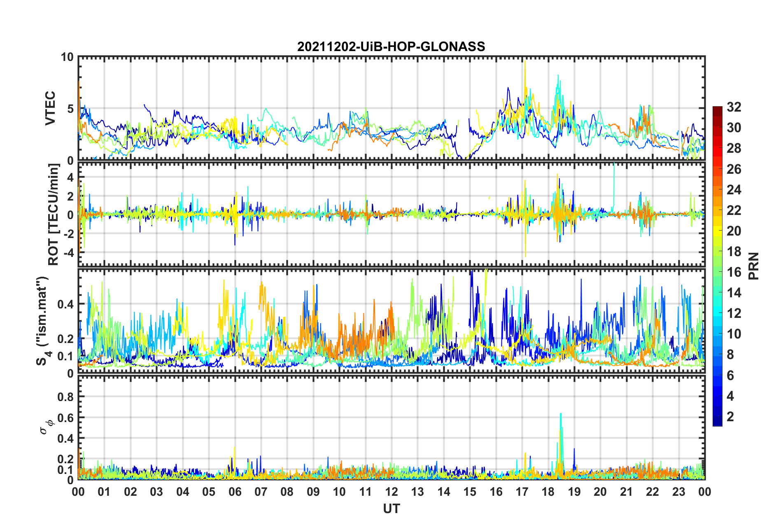Select x-axis tick label 13
Screen dimensions: 783x532
[x=417, y=492]
